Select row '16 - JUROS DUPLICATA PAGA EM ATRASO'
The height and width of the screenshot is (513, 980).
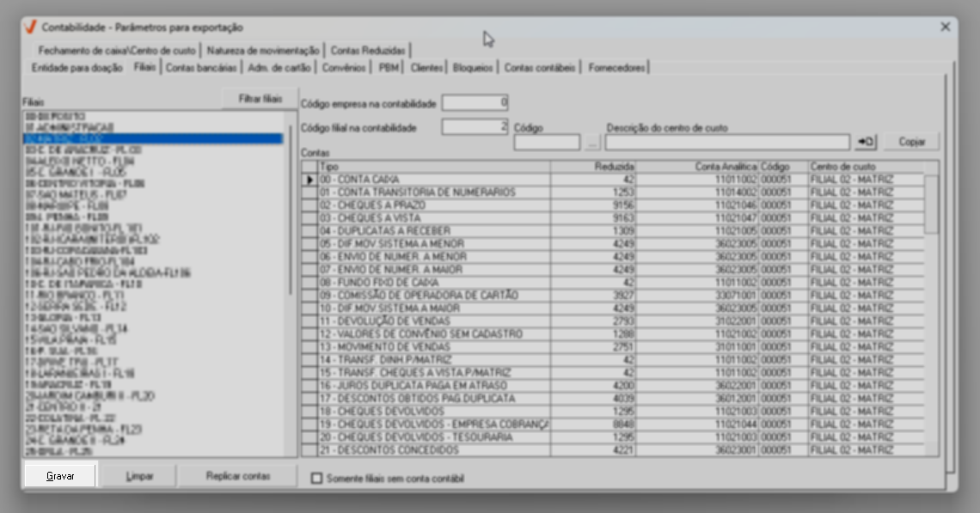[612, 386]
